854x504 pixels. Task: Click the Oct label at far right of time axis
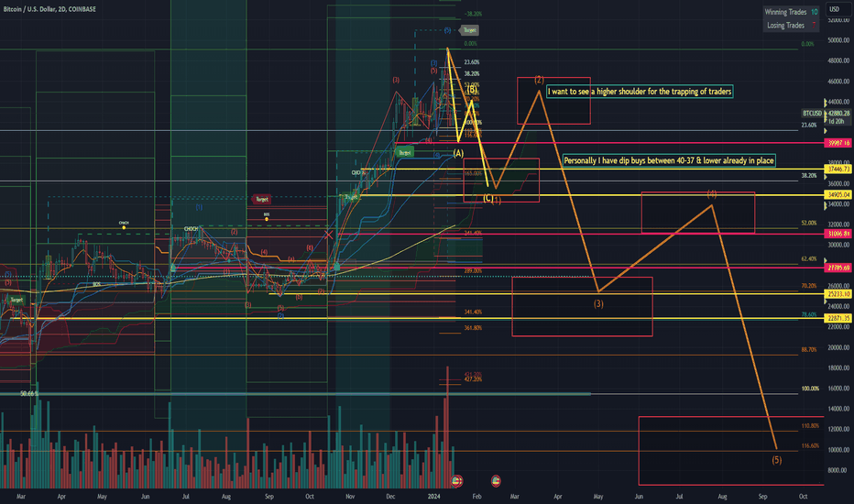[803, 497]
